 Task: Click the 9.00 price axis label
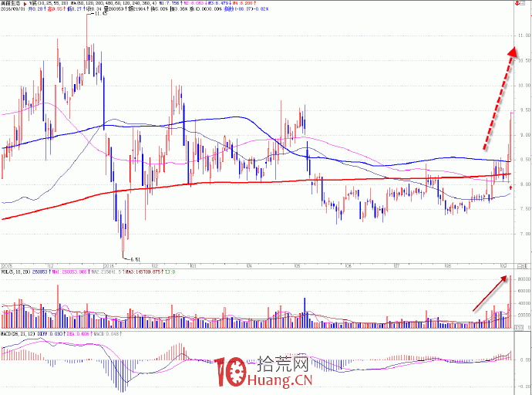(x=525, y=135)
